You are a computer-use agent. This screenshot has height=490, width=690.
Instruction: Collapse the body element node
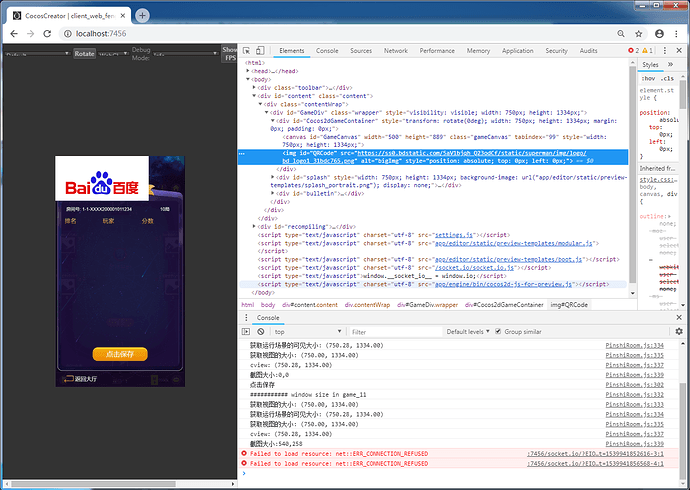click(248, 79)
